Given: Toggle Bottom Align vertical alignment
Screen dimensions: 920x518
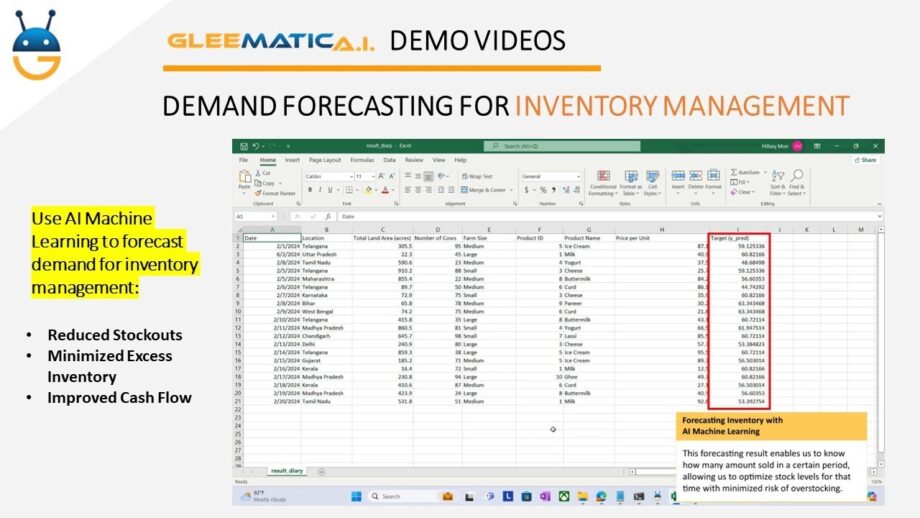Looking at the screenshot, I should tap(428, 176).
